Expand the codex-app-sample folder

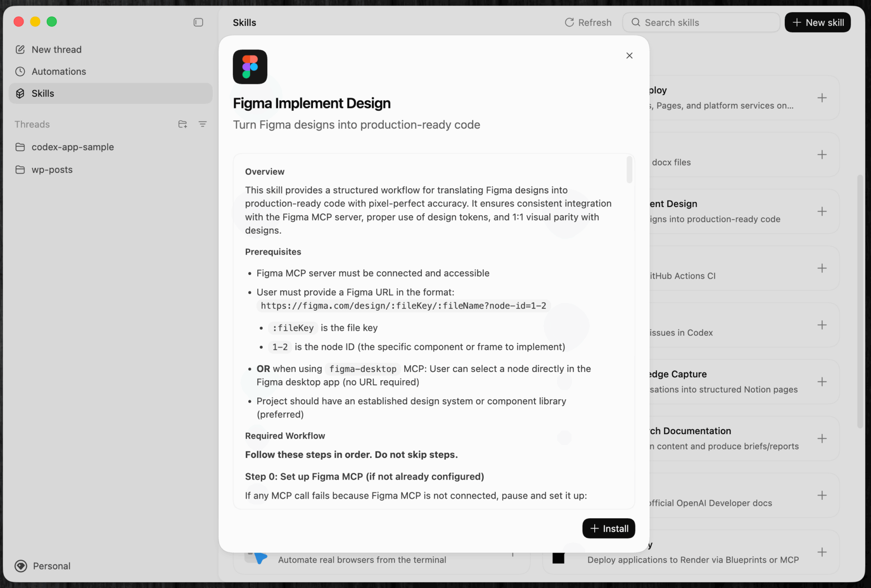point(73,147)
